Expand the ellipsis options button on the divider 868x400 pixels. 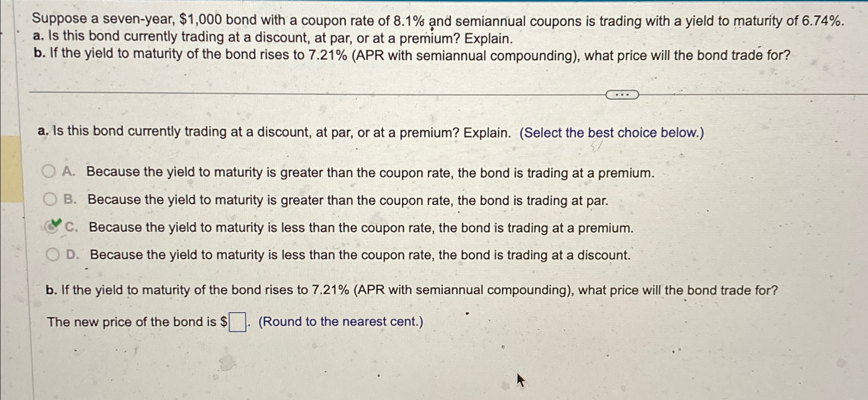point(622,95)
